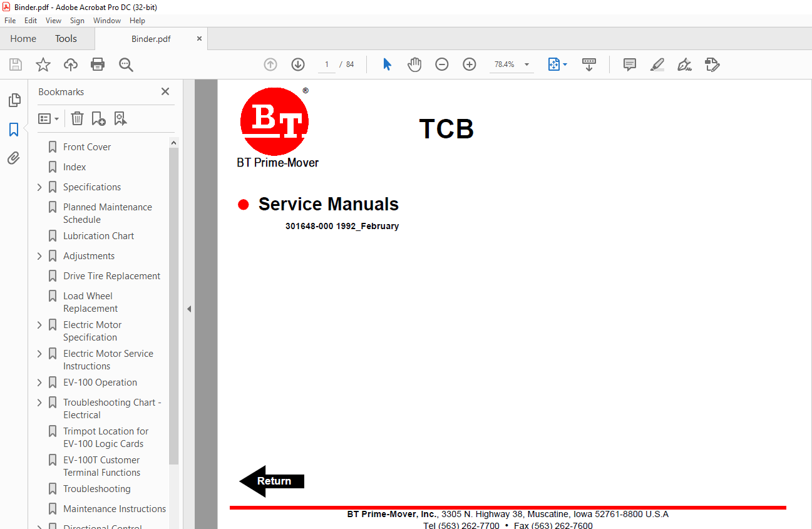Screen dimensions: 812x529
Task: Close the Binder.pdf tab
Action: point(199,39)
